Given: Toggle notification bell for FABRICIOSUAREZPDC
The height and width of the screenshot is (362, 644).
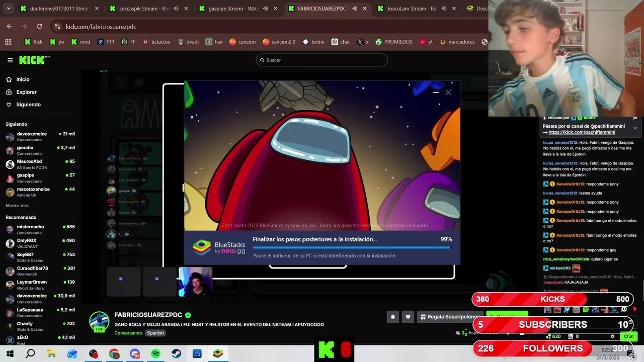Looking at the screenshot, I should (393, 317).
